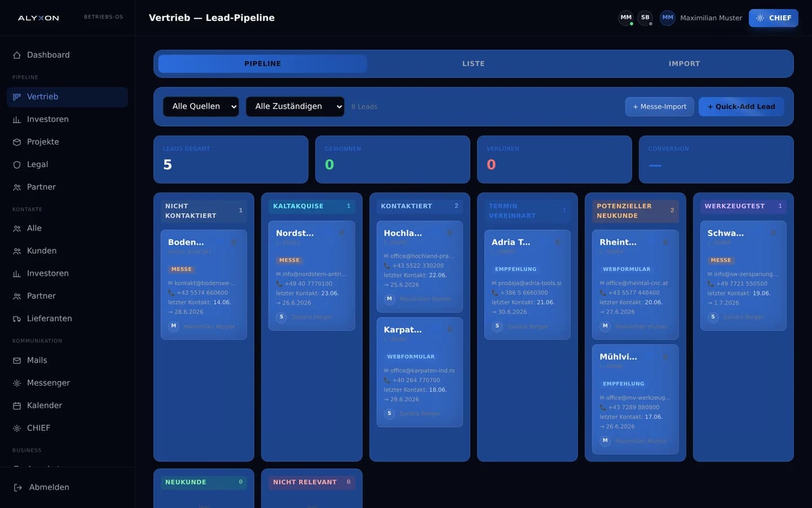This screenshot has height=508, width=812.
Task: Click the people icon beside Alle
Action: tap(17, 229)
